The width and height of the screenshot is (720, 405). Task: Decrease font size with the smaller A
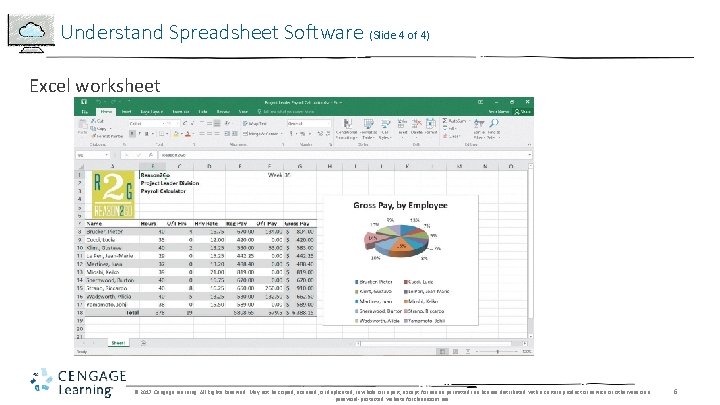pos(192,124)
